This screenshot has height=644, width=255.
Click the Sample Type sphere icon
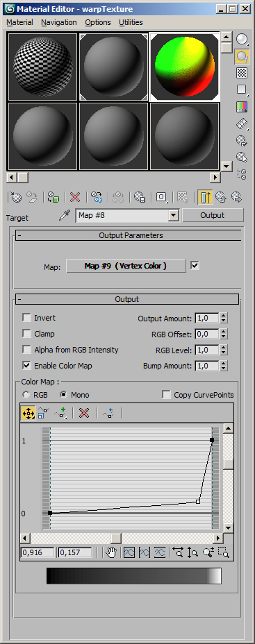click(242, 39)
